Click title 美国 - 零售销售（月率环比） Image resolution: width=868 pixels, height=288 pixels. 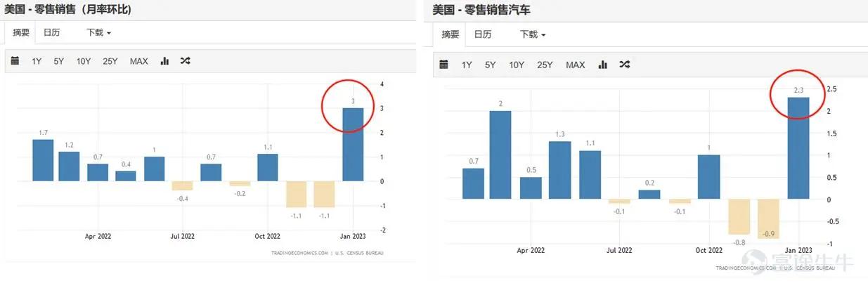pyautogui.click(x=67, y=10)
